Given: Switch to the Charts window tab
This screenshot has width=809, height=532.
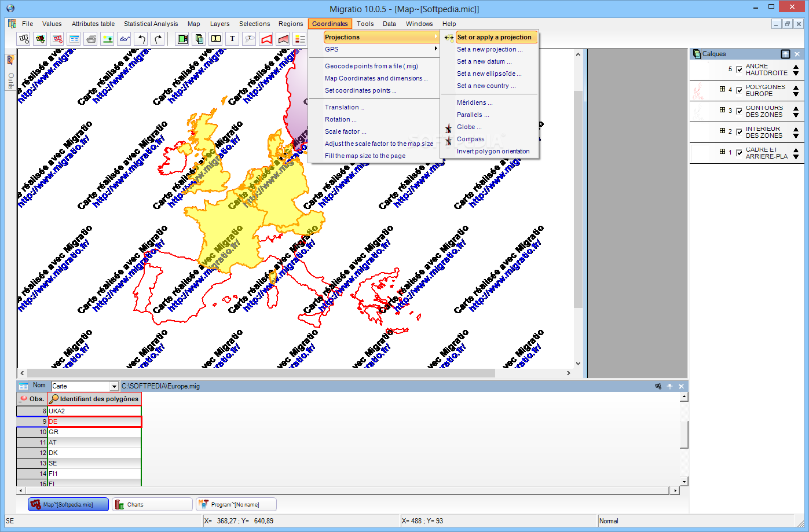Looking at the screenshot, I should (x=152, y=504).
